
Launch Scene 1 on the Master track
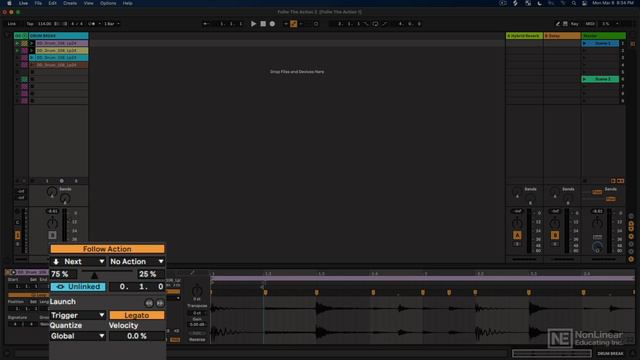click(584, 43)
